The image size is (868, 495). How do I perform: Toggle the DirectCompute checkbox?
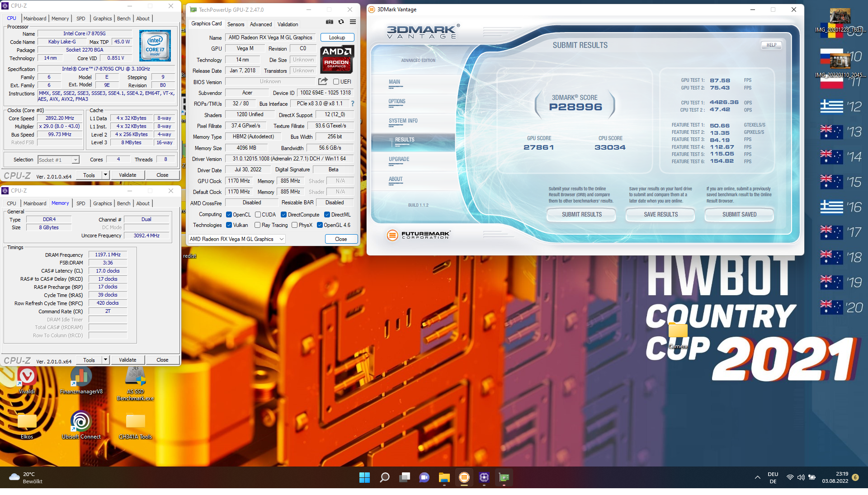pyautogui.click(x=283, y=215)
